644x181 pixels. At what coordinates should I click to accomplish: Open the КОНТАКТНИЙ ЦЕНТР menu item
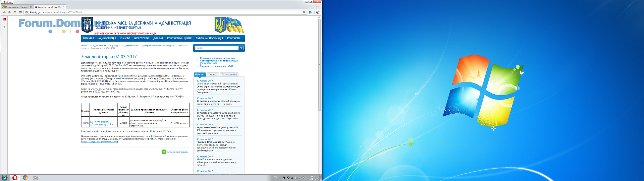click(179, 38)
